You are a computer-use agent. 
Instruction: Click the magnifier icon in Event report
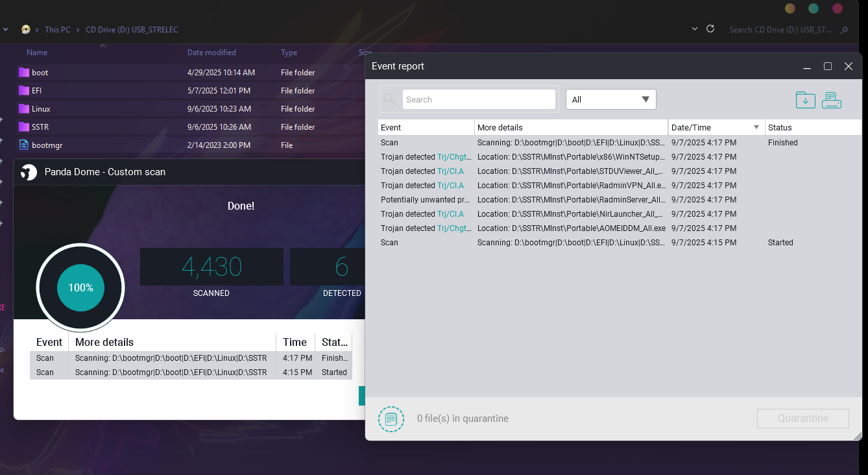[x=390, y=99]
